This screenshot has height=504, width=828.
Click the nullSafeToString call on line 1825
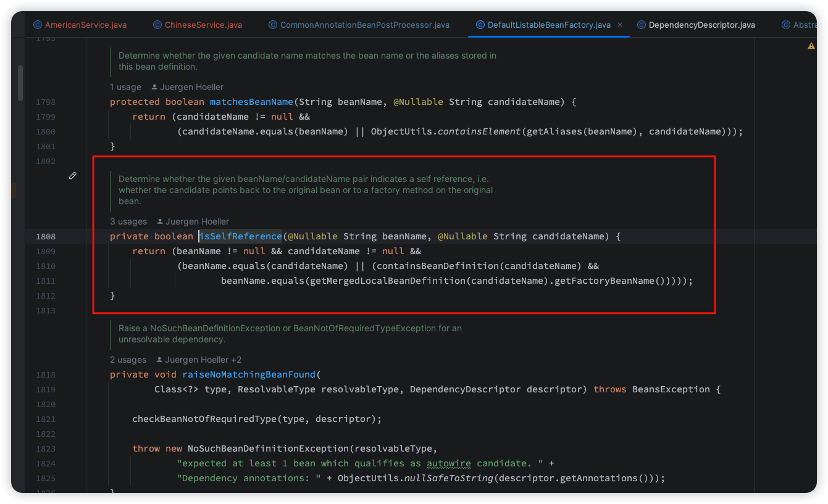pyautogui.click(x=448, y=478)
